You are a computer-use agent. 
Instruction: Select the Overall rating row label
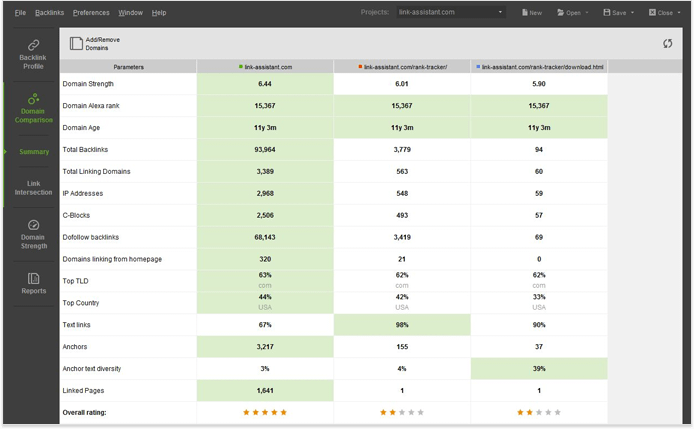pos(84,412)
